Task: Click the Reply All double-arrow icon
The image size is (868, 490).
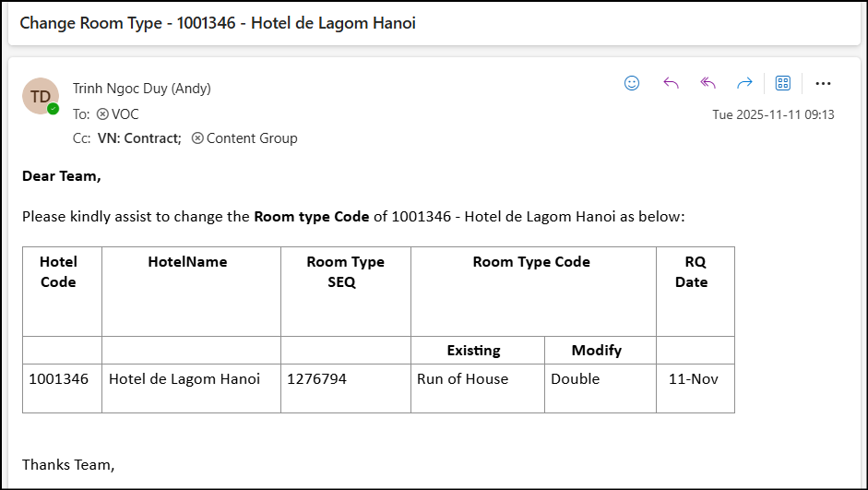Action: click(x=707, y=83)
